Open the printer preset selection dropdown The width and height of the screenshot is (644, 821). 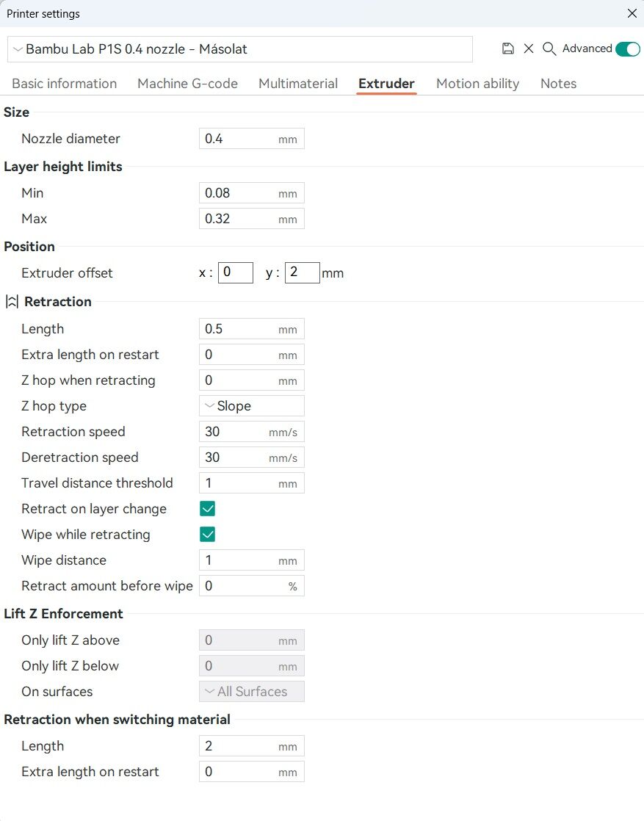(x=240, y=49)
